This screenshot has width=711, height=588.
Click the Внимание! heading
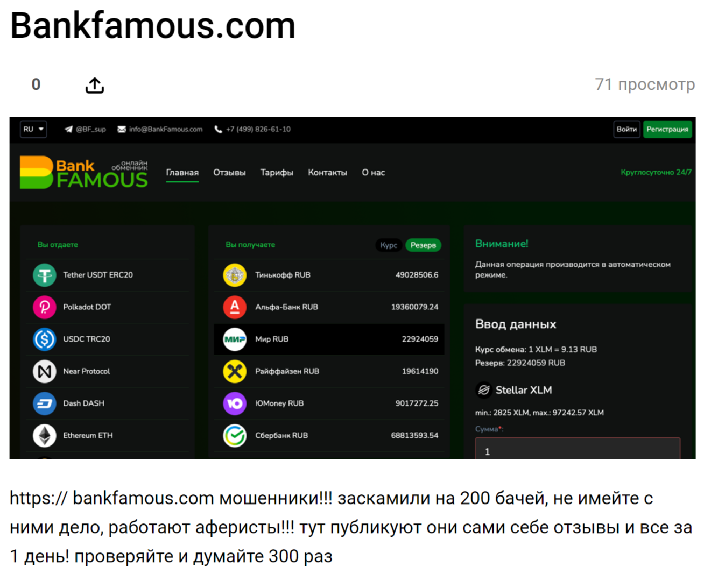pyautogui.click(x=502, y=244)
